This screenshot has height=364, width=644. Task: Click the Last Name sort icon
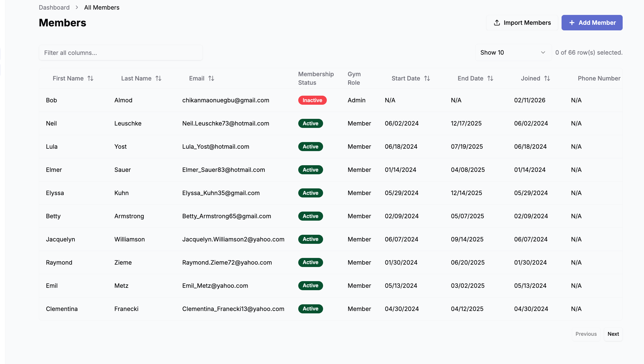coord(158,78)
